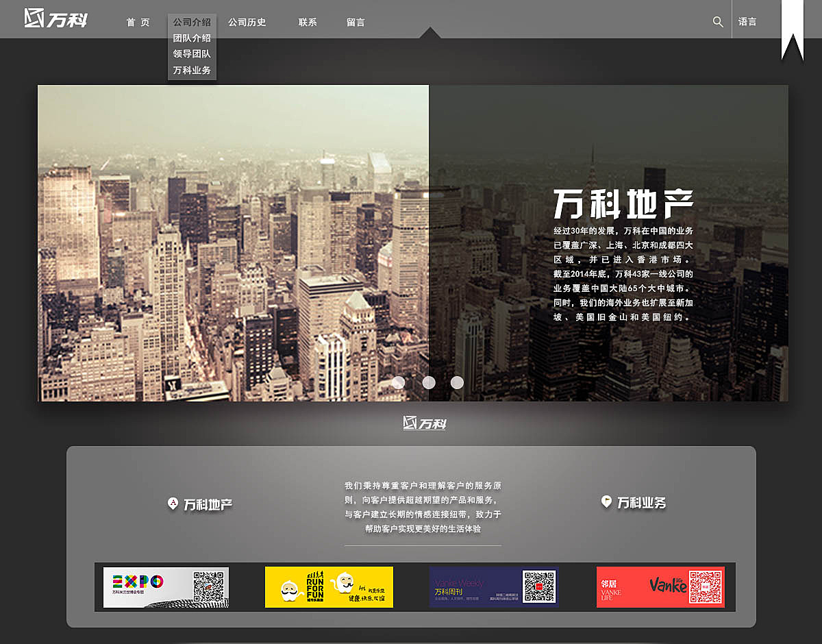Click the Vanke logo below the slider

click(x=425, y=423)
